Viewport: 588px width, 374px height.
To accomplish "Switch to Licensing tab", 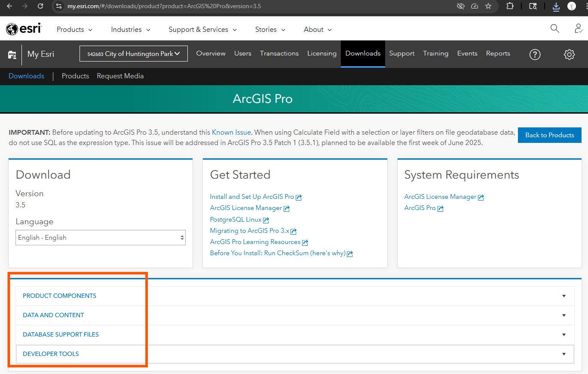I will click(x=322, y=53).
